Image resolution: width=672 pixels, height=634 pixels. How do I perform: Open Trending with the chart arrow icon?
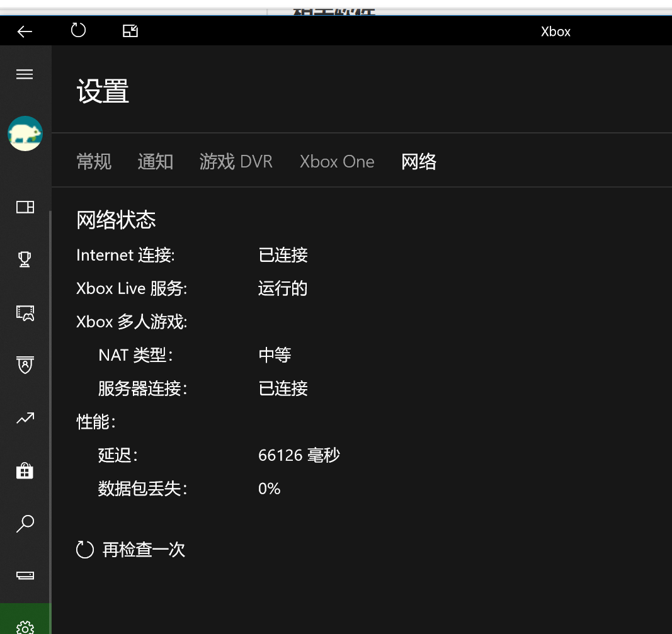coord(25,417)
